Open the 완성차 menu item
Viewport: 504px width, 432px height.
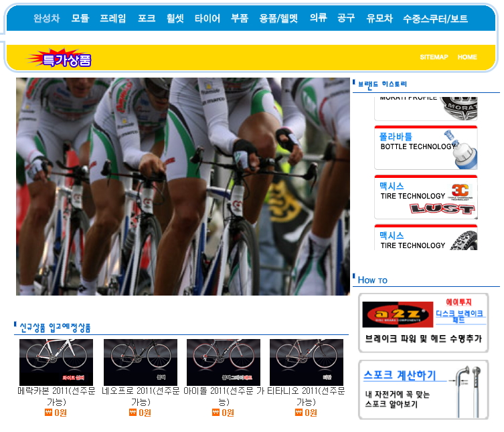(x=47, y=18)
